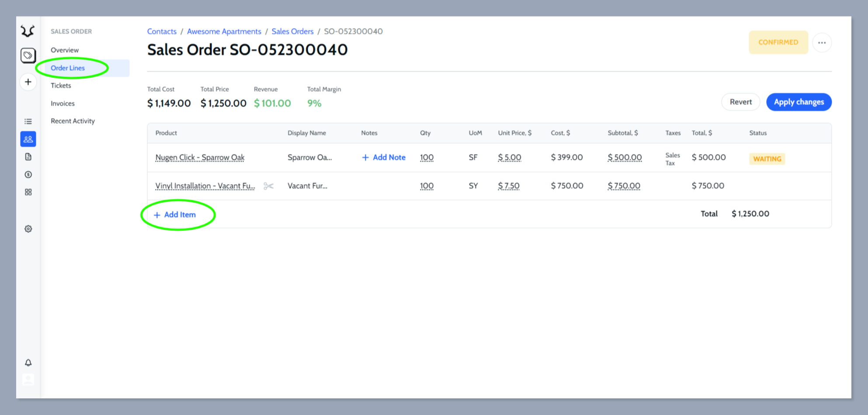This screenshot has width=868, height=415.
Task: Open Vinyl Installation - Vacant Fu... product
Action: click(205, 186)
